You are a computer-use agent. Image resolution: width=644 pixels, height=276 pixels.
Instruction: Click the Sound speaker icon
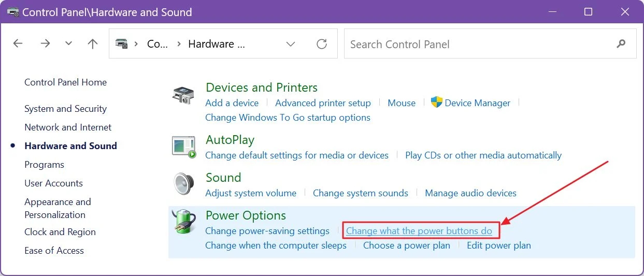[183, 184]
